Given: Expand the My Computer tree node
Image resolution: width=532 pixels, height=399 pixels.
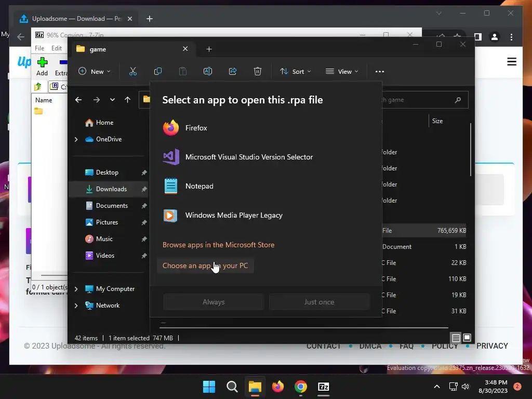Looking at the screenshot, I should [x=76, y=289].
